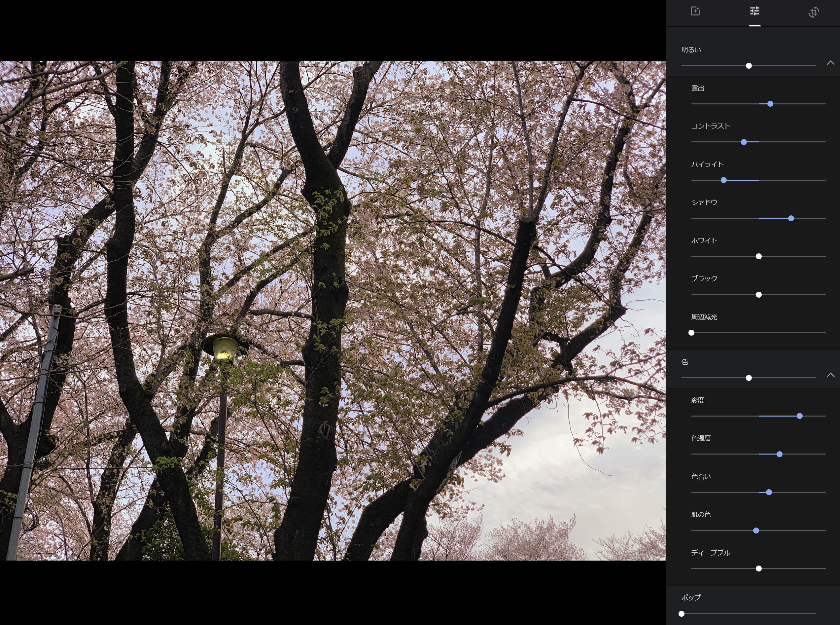
Task: Click the 肌の色 slider handle
Action: (756, 531)
